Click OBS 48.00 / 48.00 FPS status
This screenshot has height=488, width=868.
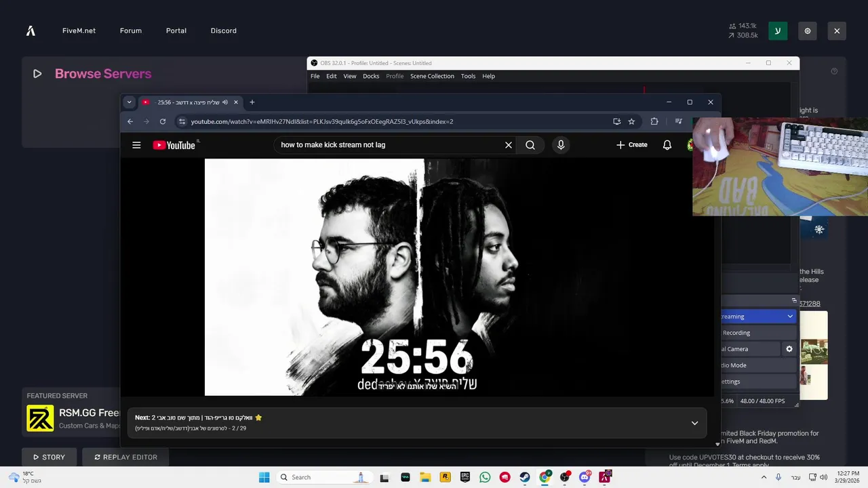tap(762, 401)
